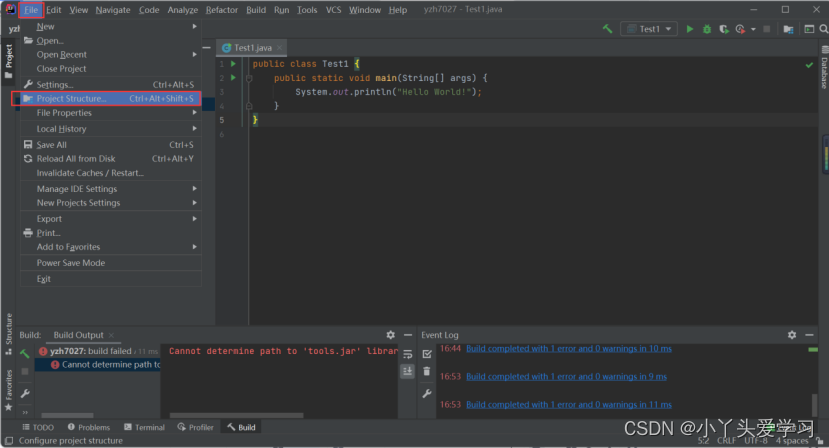The height and width of the screenshot is (448, 829).
Task: Expand the New submenu
Action: pyautogui.click(x=111, y=26)
